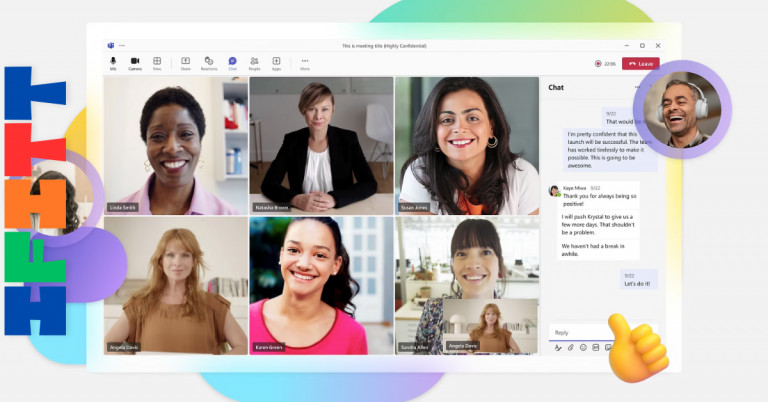768x402 pixels.
Task: Click the recording indicator icon
Action: coord(598,63)
